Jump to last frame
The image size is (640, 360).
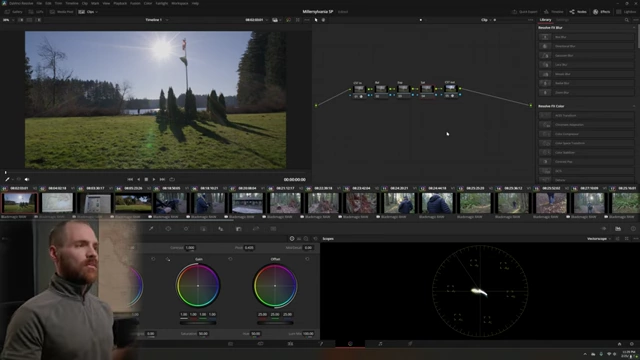162,179
